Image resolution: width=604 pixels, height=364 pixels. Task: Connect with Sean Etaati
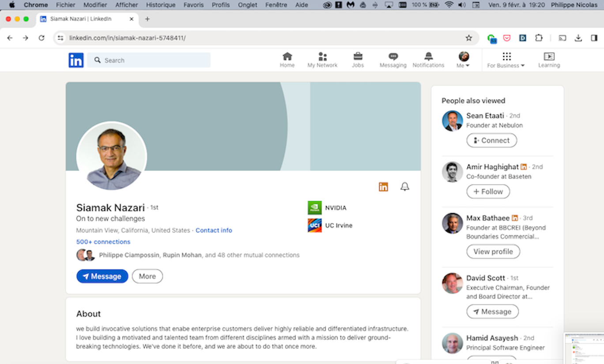[x=491, y=140]
